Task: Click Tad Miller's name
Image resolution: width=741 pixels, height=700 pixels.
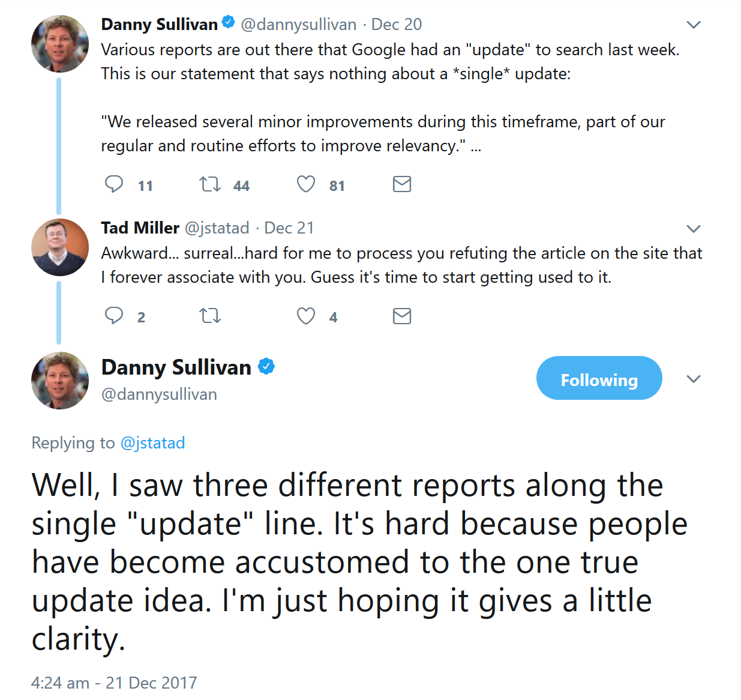Action: click(139, 228)
